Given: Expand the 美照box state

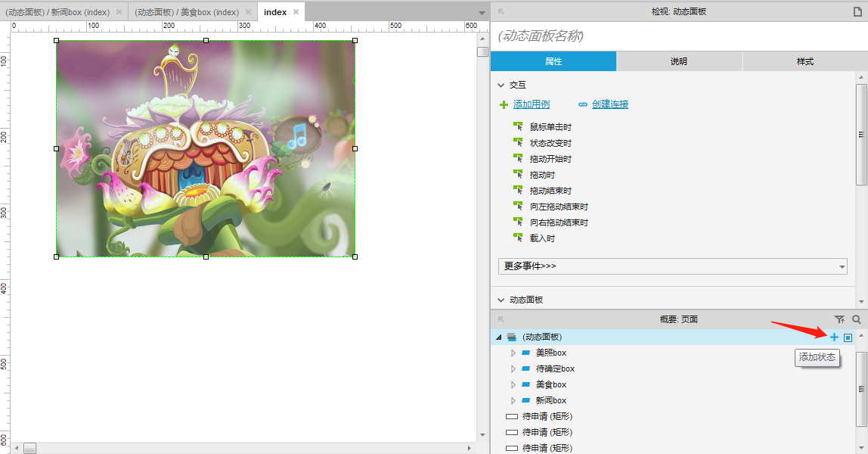Looking at the screenshot, I should click(513, 353).
